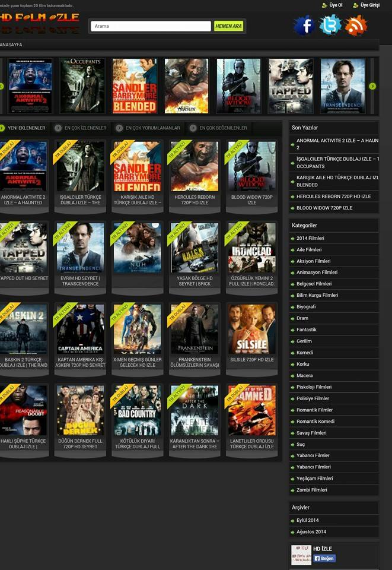
Task: Open the Transcendence poster in carousel
Action: tap(343, 86)
